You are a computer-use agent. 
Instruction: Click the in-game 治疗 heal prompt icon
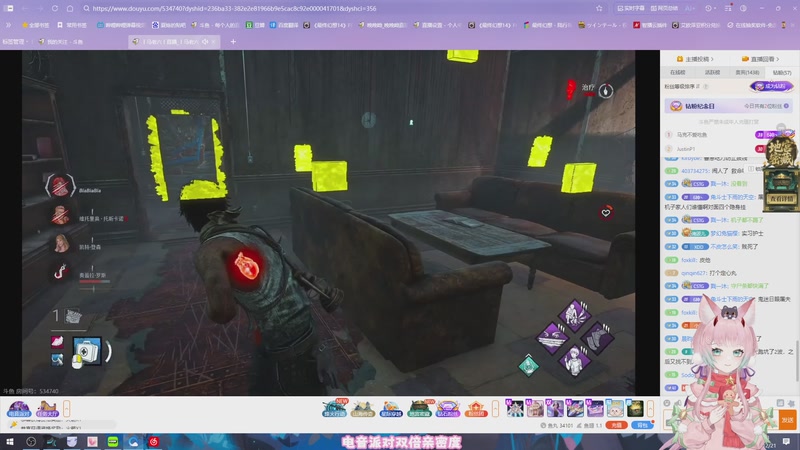pyautogui.click(x=606, y=91)
